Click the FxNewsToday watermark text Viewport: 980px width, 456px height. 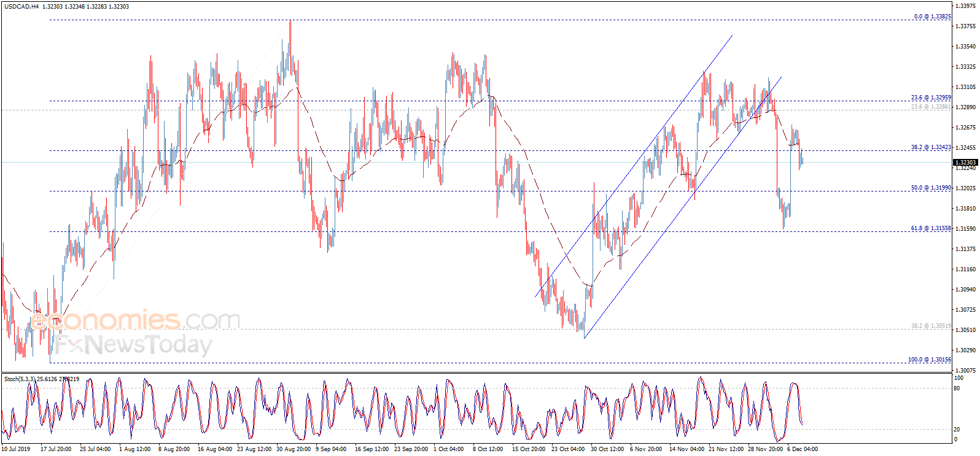(133, 344)
